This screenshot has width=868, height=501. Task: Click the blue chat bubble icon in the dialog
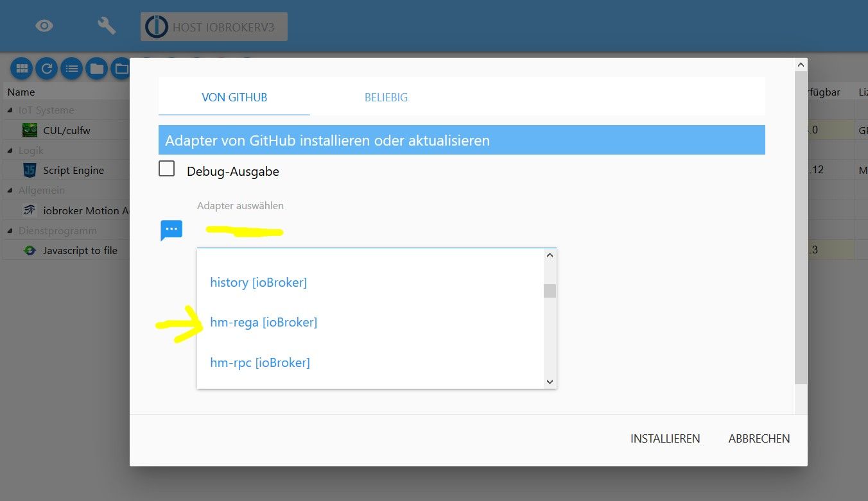coord(171,230)
